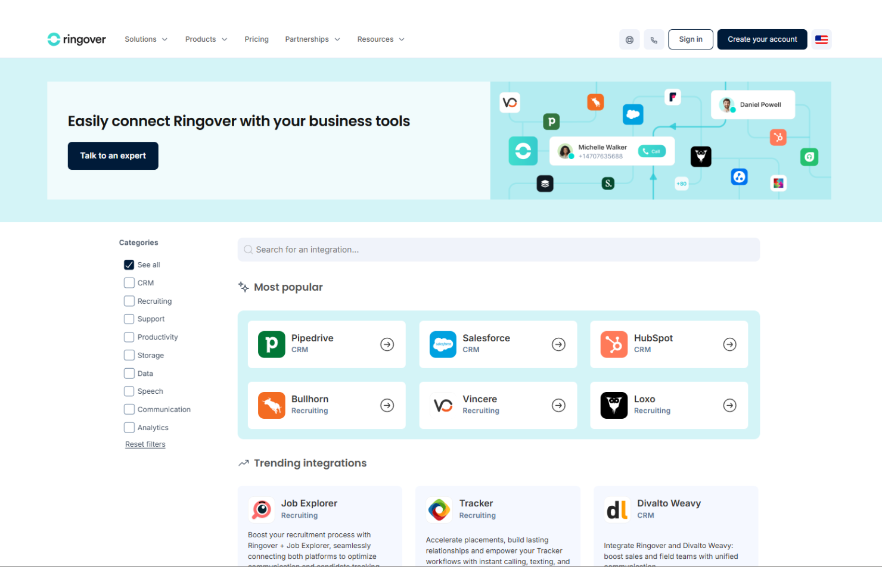The width and height of the screenshot is (882, 588).
Task: Tick the Support category checkbox
Action: (129, 319)
